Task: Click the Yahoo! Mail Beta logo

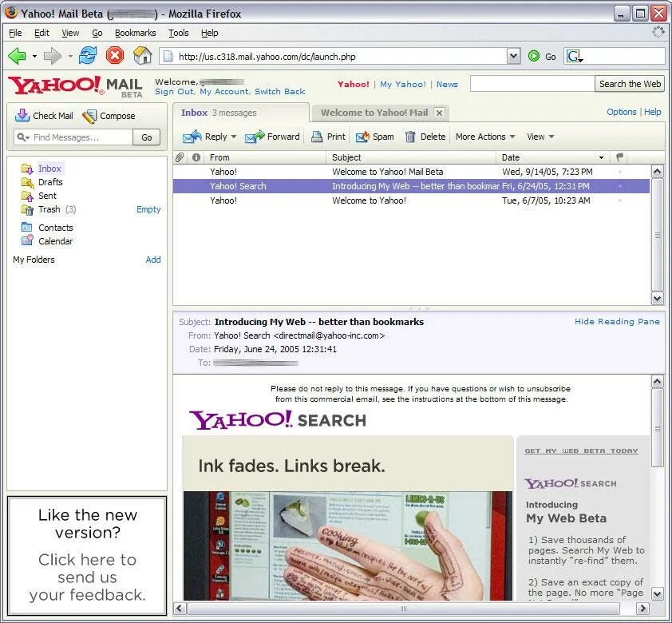Action: [76, 86]
